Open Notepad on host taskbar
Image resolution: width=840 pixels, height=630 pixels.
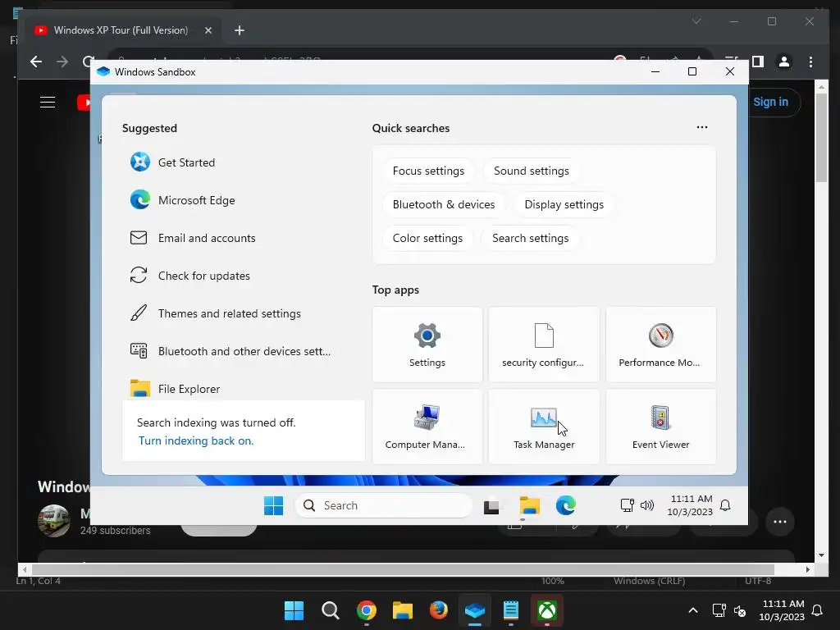pyautogui.click(x=511, y=610)
